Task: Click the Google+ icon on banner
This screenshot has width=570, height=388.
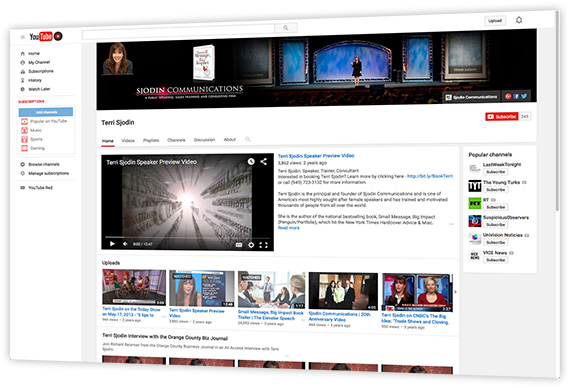Action: pos(508,96)
